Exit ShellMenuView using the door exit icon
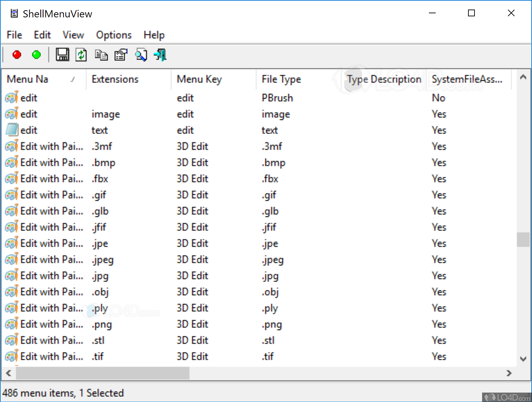The width and height of the screenshot is (532, 402). (160, 54)
